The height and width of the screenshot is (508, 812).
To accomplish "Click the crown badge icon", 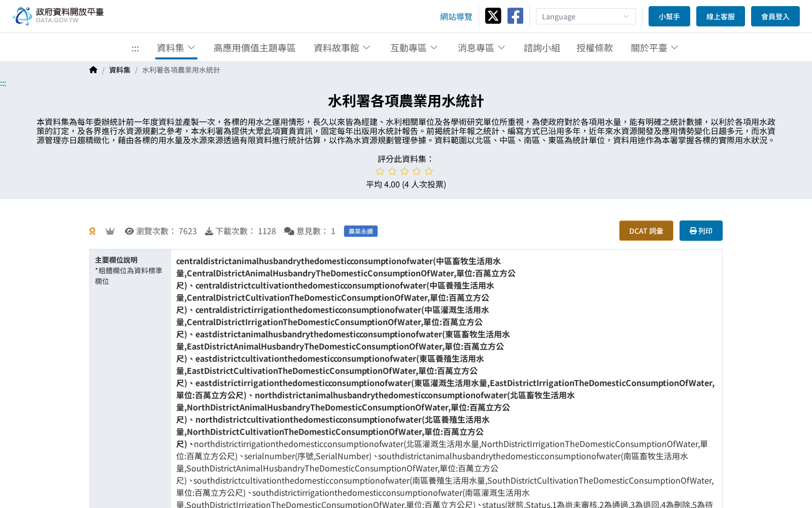I will tap(110, 231).
